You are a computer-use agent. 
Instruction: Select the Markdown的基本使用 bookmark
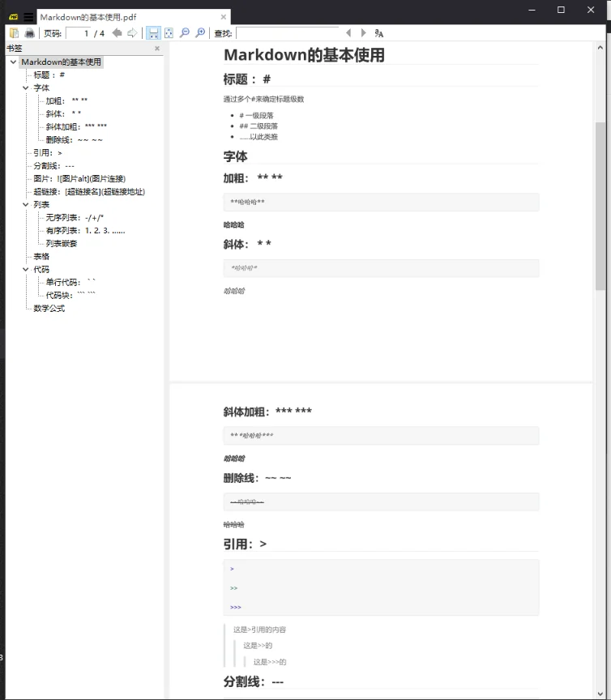coord(62,62)
